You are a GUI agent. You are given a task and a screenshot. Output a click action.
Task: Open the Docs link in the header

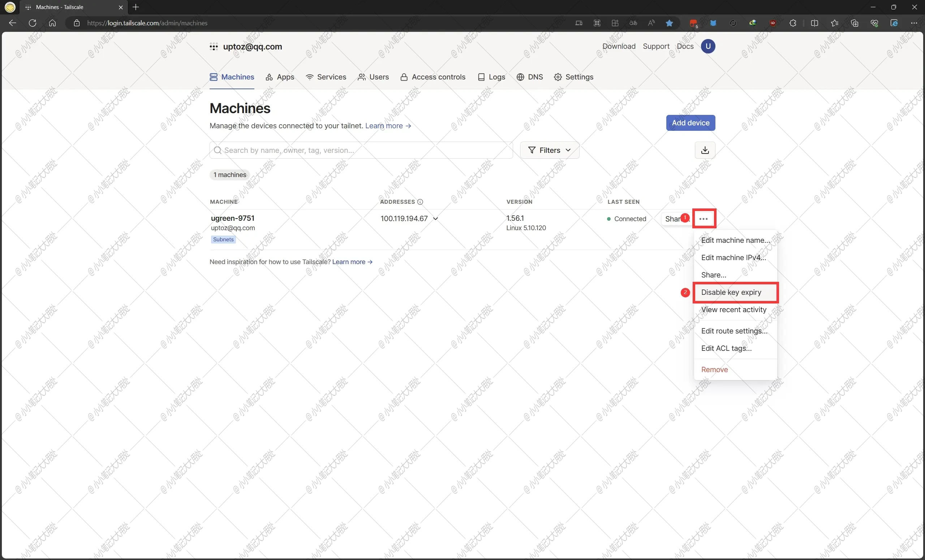pyautogui.click(x=685, y=46)
